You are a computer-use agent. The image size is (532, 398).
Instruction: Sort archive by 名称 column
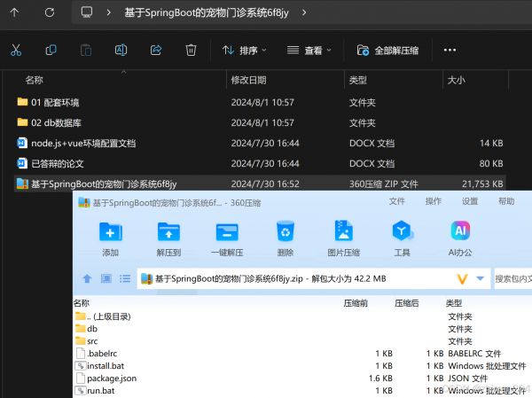[x=82, y=303]
